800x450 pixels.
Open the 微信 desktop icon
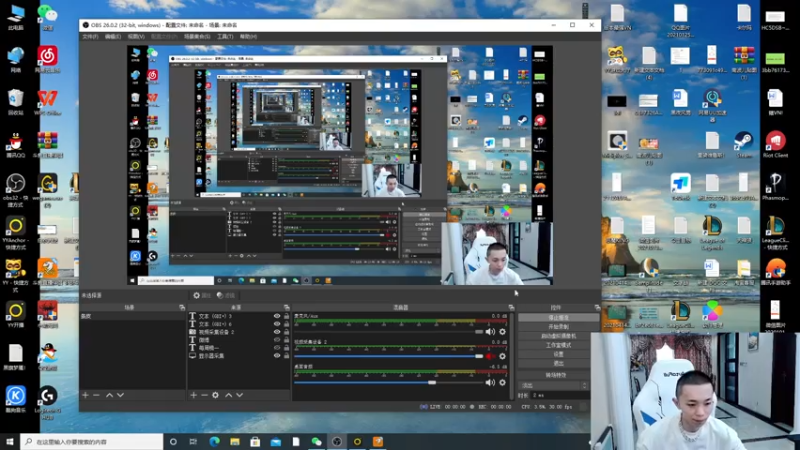click(47, 17)
